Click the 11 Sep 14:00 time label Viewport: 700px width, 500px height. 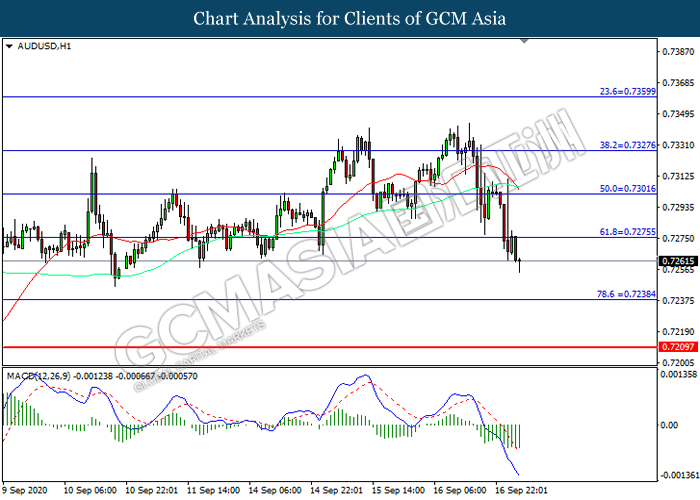213,490
